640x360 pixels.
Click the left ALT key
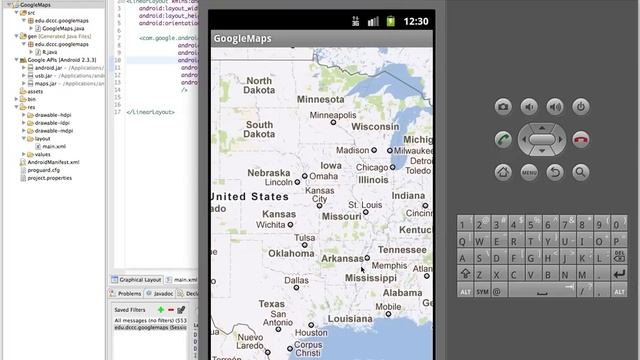pos(465,291)
